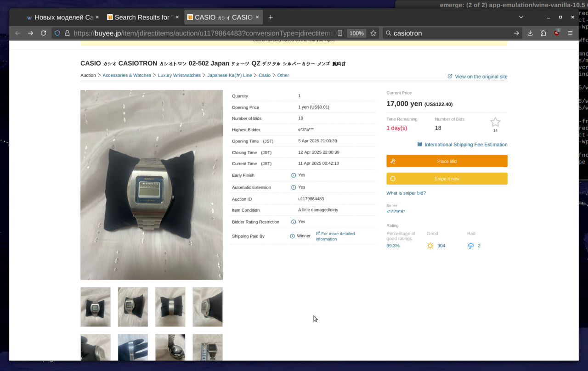Bookmark this page with the star icon

tap(373, 33)
